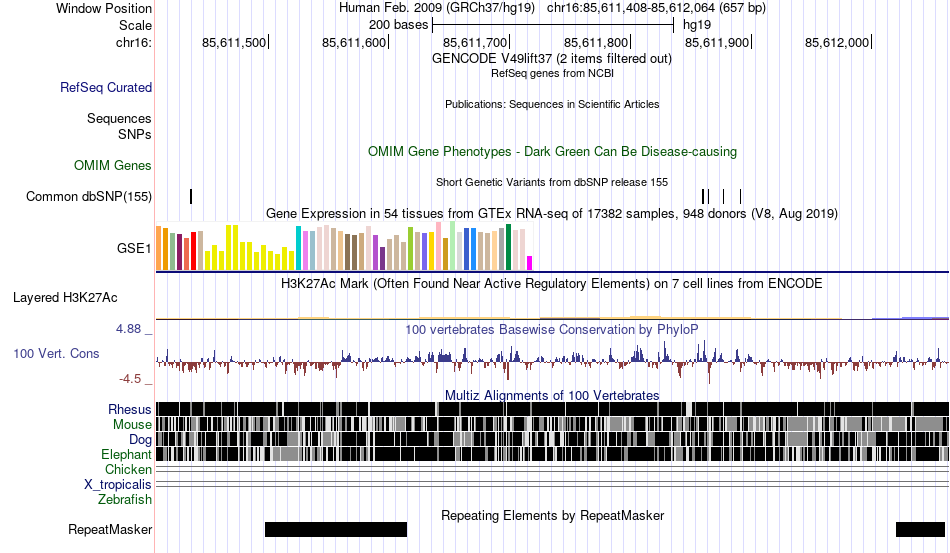
Task: Click the 85,611,900 ruler position
Action: tap(717, 42)
